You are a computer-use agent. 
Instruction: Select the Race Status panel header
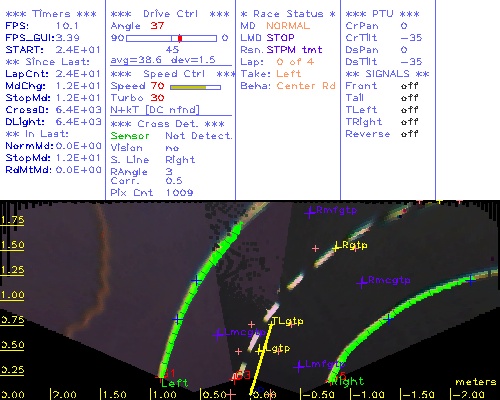point(288,14)
